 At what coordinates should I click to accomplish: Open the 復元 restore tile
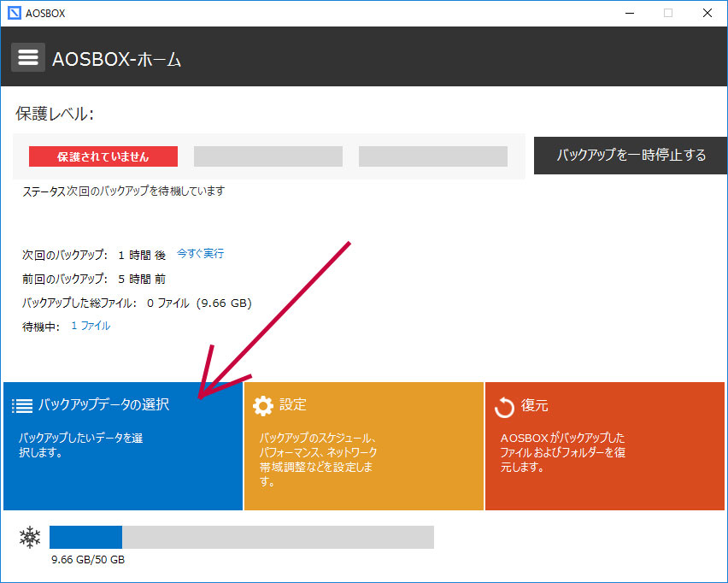[x=604, y=446]
